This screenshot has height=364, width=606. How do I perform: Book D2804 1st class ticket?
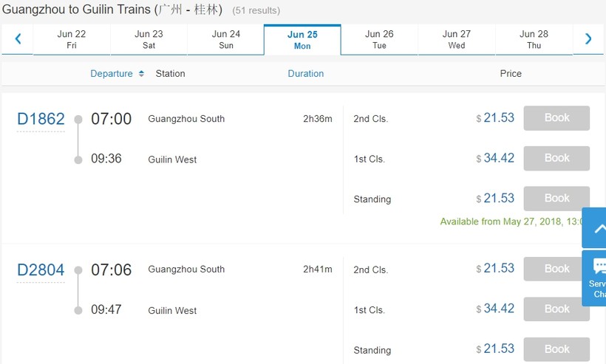(x=556, y=309)
